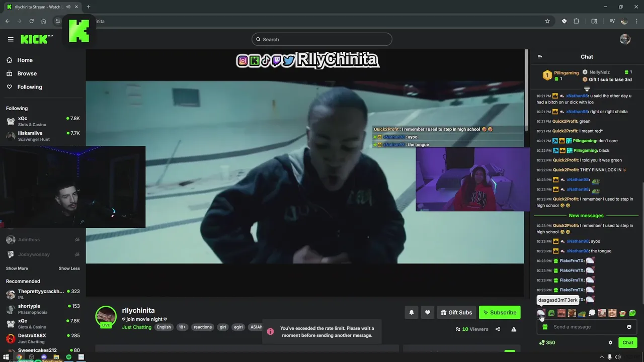This screenshot has height=362, width=644.
Task: Mute the tab via speaker icon
Action: pos(68,7)
